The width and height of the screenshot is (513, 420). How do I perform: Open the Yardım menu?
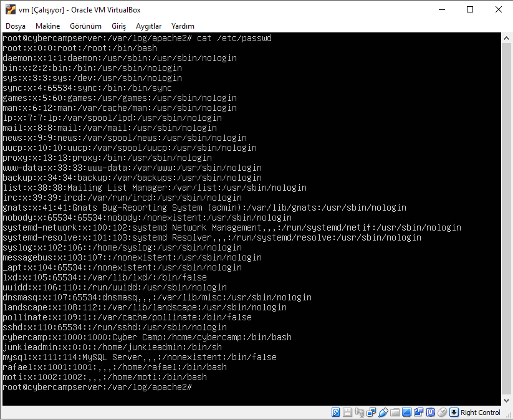[x=183, y=26]
